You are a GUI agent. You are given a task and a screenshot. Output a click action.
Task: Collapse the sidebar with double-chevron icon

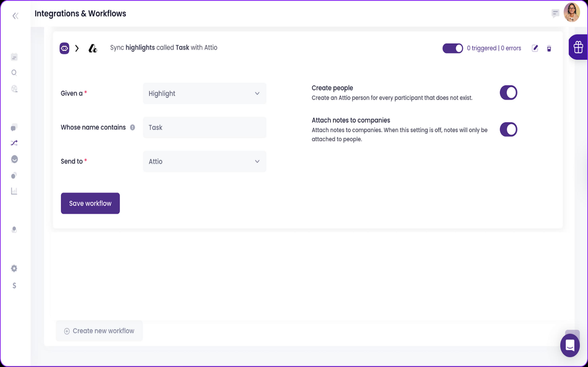click(15, 16)
